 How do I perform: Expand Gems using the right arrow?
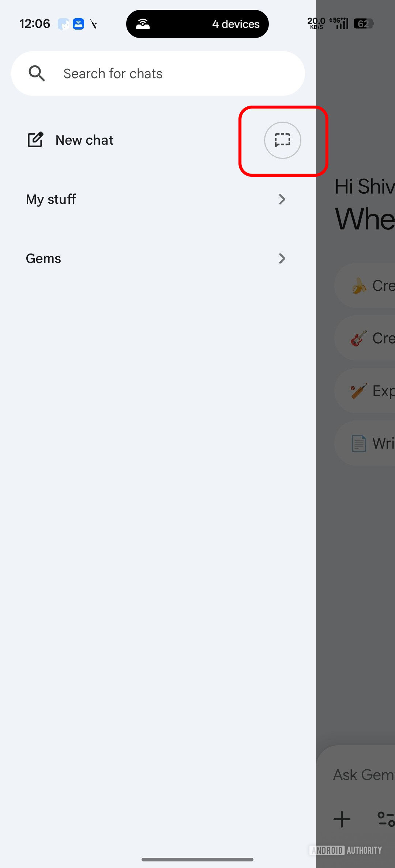282,258
